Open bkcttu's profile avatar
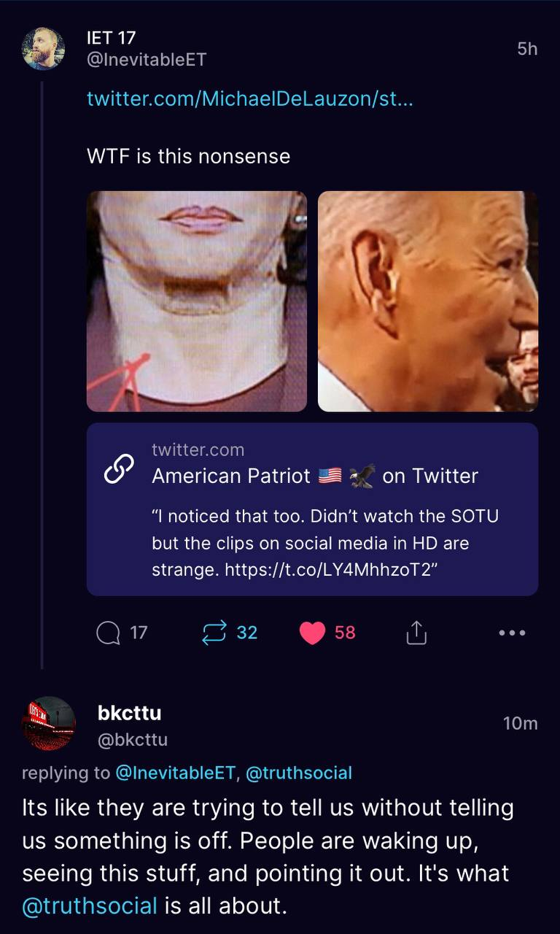 pyautogui.click(x=49, y=724)
